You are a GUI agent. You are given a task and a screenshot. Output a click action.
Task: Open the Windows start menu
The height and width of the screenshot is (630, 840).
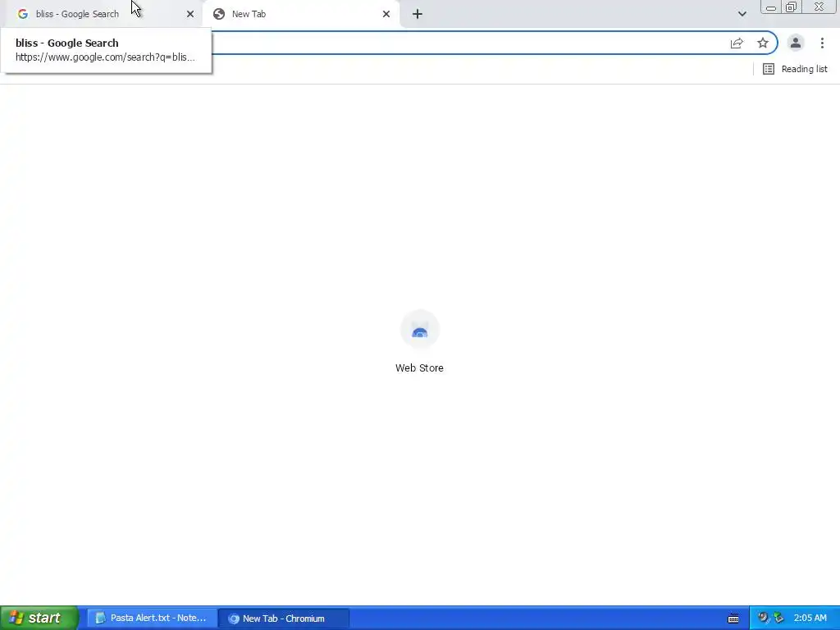(x=39, y=619)
